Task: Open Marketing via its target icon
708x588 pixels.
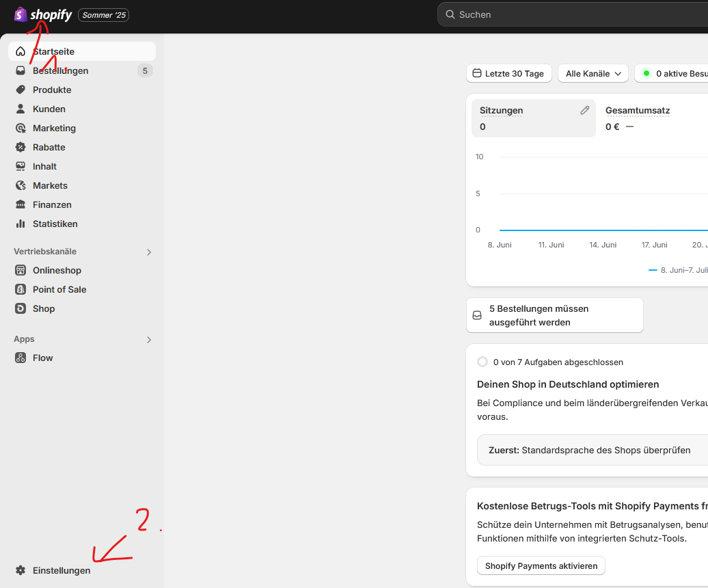Action: click(21, 128)
